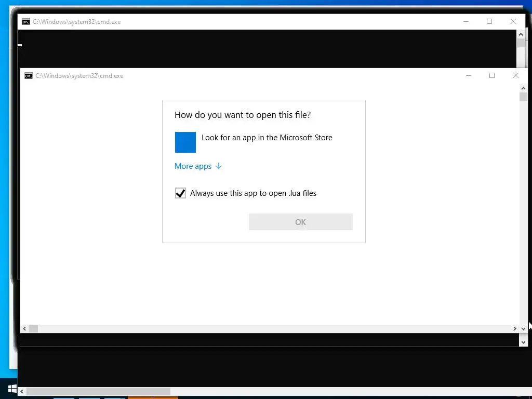Click front window vertical scrollbar up arrow
The image size is (532, 399).
[523, 88]
